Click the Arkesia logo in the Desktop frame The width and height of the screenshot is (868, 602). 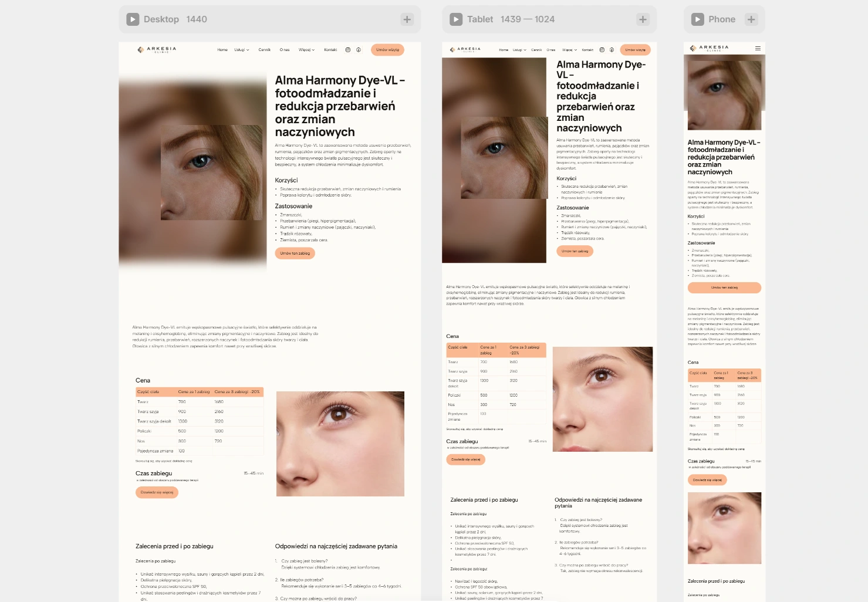click(x=157, y=50)
